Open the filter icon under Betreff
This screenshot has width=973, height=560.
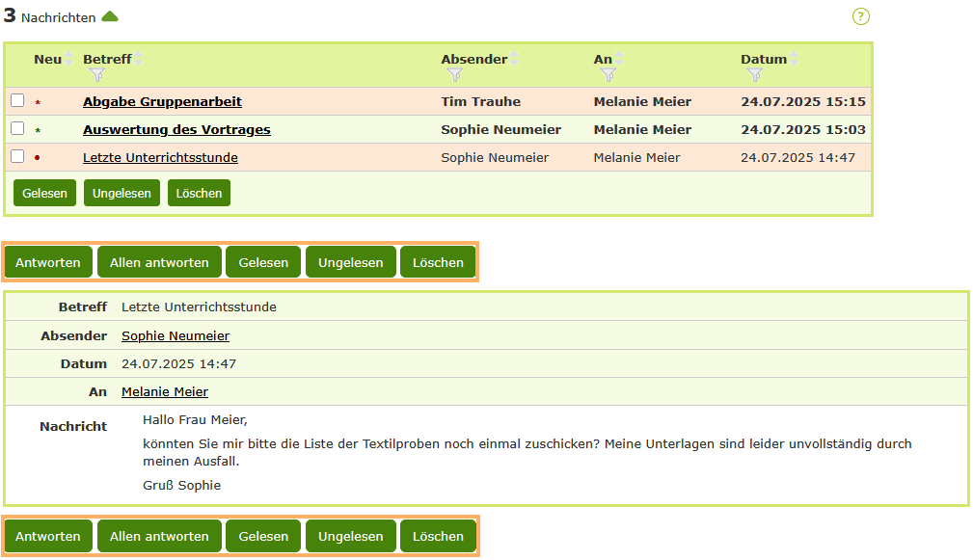(96, 74)
